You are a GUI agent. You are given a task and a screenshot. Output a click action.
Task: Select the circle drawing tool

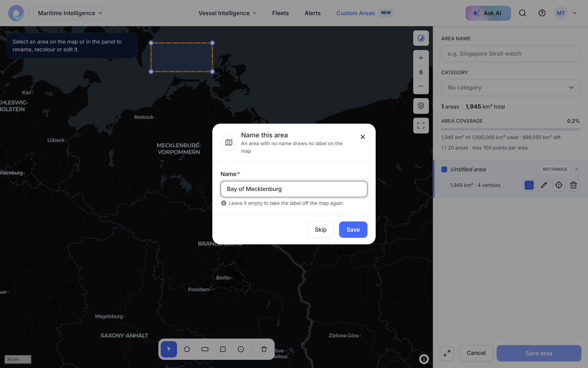point(241,349)
